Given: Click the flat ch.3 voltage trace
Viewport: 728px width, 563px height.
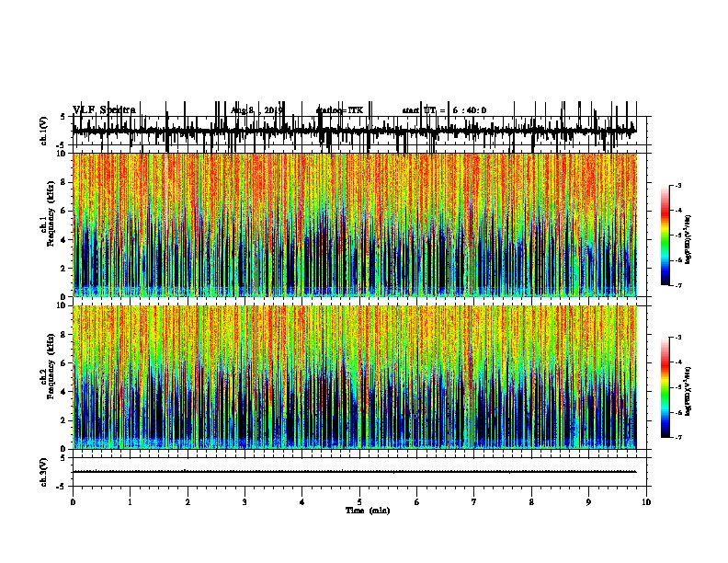Looking at the screenshot, I should pos(354,472).
